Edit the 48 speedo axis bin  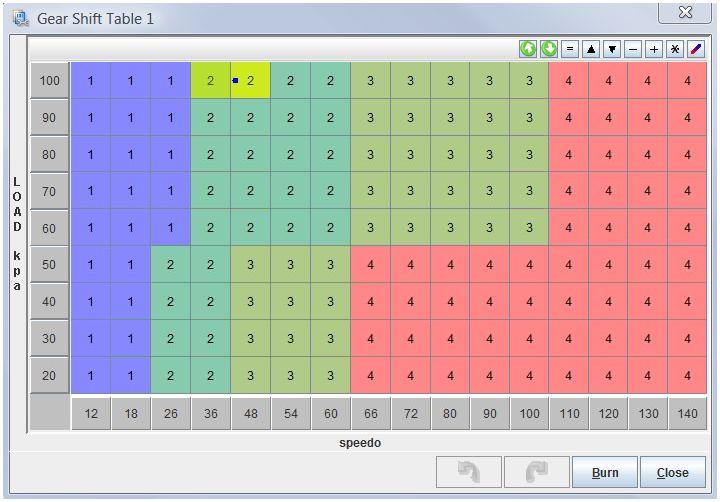251,414
